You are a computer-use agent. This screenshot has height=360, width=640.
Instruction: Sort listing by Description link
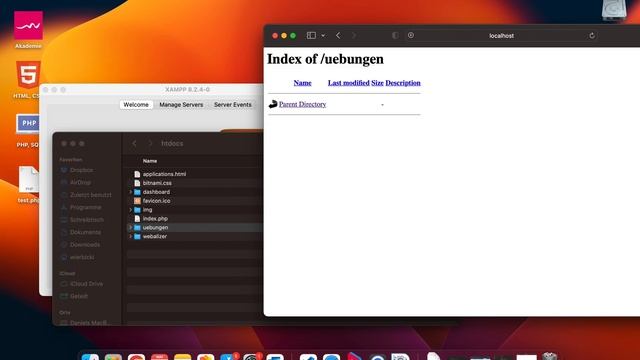point(403,83)
